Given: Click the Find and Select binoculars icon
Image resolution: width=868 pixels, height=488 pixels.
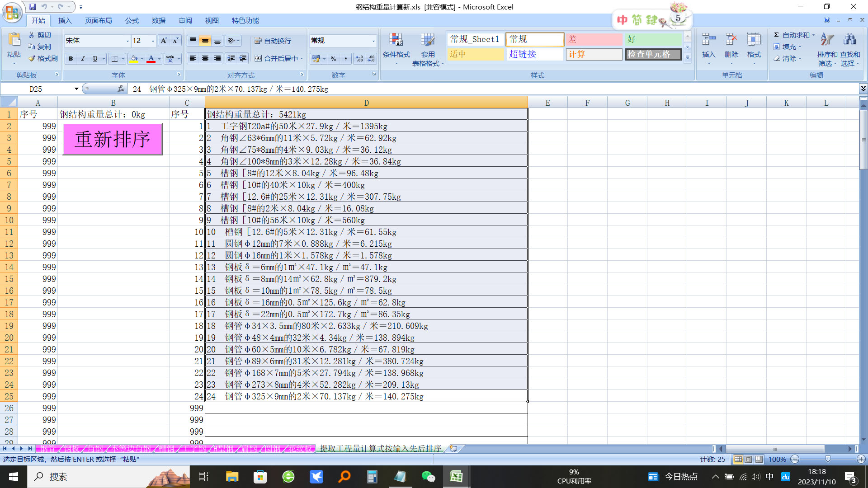Looking at the screenshot, I should click(850, 40).
